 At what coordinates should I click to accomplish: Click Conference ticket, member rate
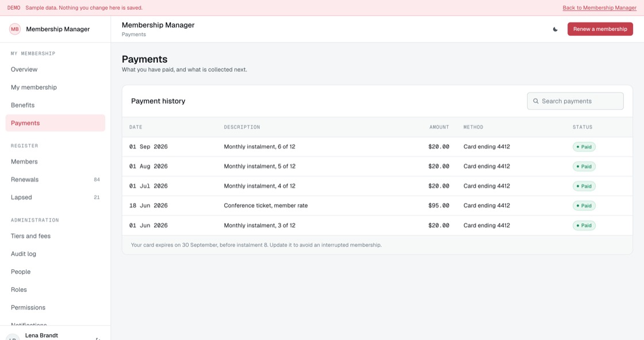click(x=266, y=205)
